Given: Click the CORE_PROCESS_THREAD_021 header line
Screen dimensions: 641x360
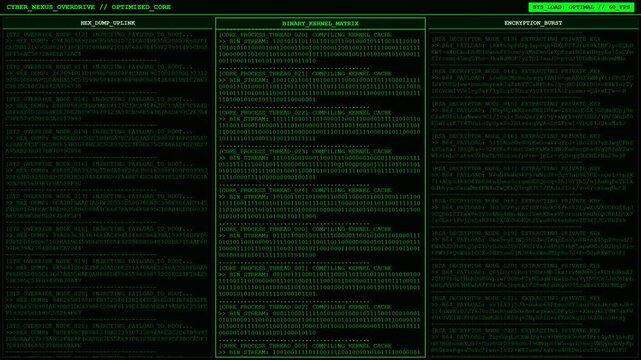Looking at the screenshot, I should pyautogui.click(x=305, y=74).
